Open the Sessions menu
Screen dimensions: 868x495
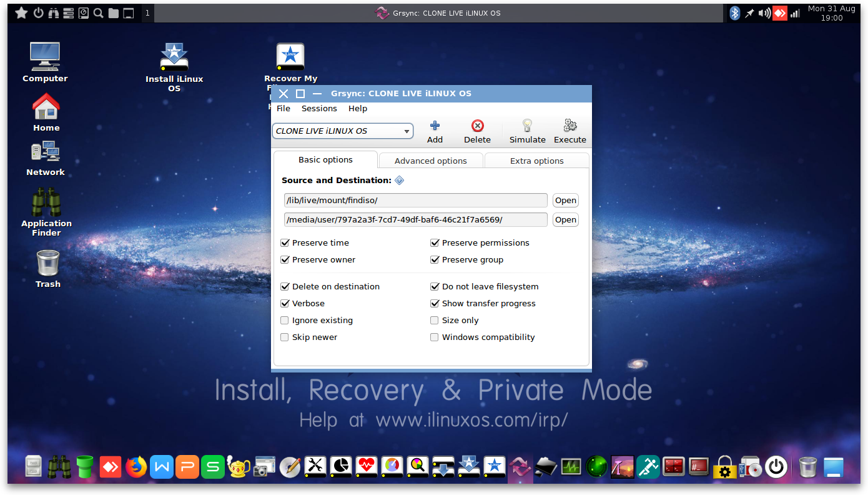tap(319, 108)
